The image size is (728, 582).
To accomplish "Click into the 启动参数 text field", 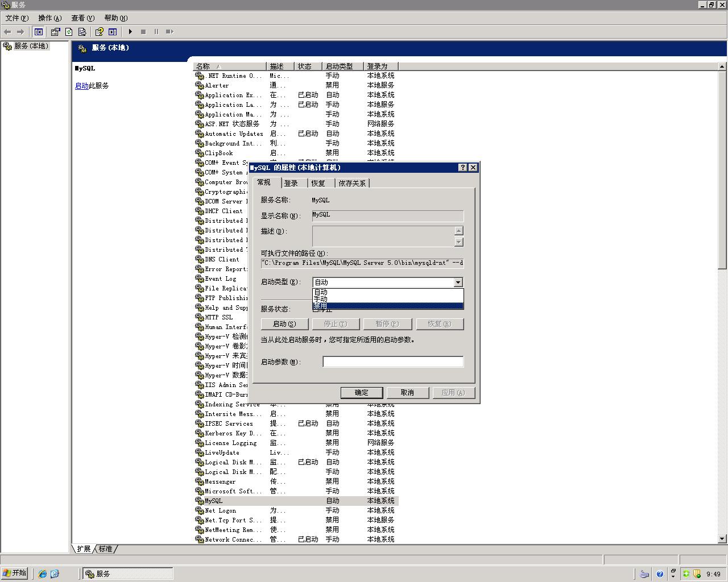I will (393, 362).
